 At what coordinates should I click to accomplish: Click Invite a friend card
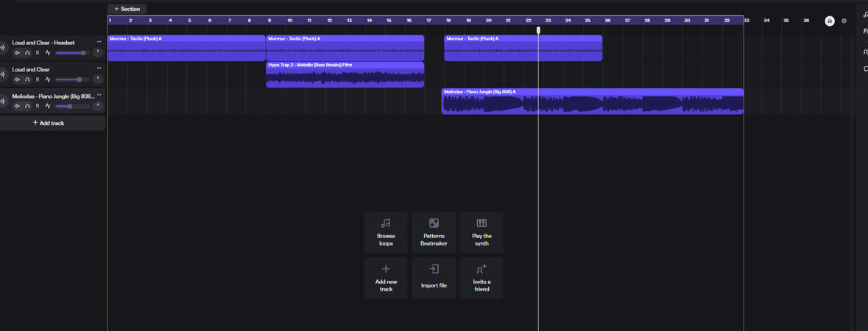(481, 278)
